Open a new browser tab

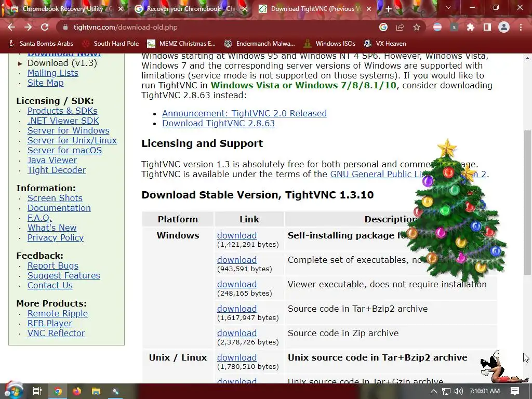[x=389, y=9]
